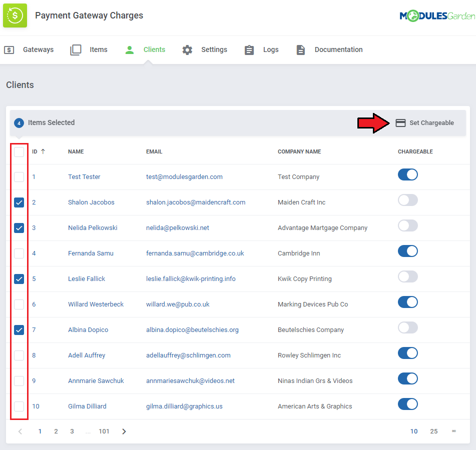Image resolution: width=476 pixels, height=450 pixels.
Task: Enable chargeable toggle for Maiden Craft Inc
Action: (408, 200)
